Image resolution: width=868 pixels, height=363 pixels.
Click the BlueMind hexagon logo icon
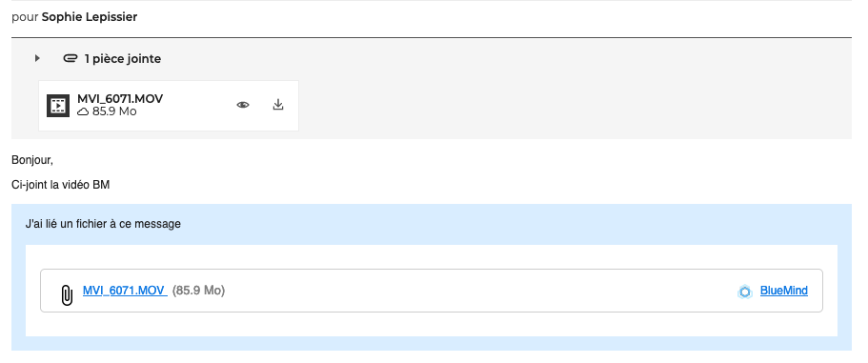745,292
